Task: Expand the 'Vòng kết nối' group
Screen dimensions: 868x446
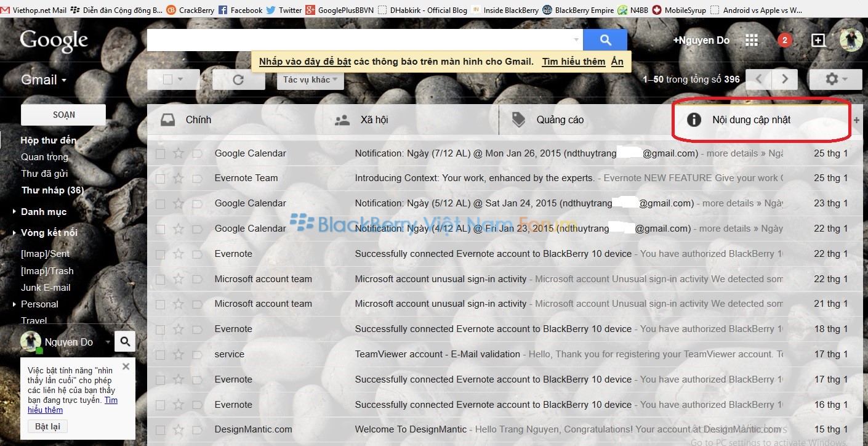Action: (15, 233)
